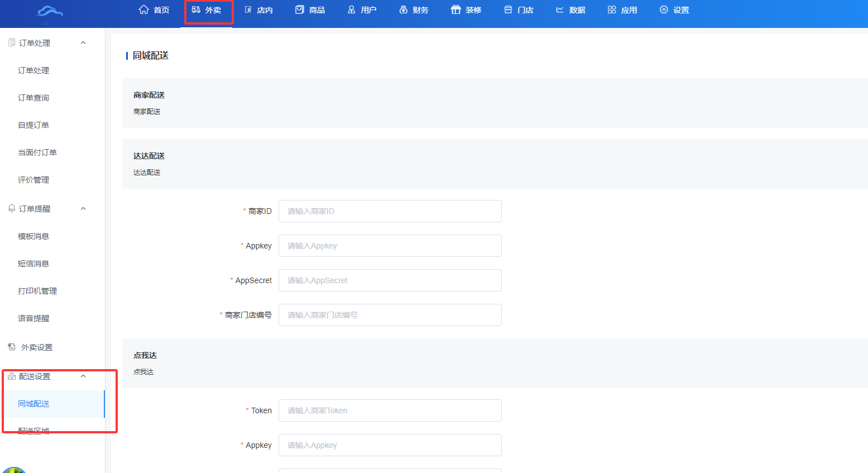Collapse the 配送设置 sidebar group chevron

coord(83,376)
